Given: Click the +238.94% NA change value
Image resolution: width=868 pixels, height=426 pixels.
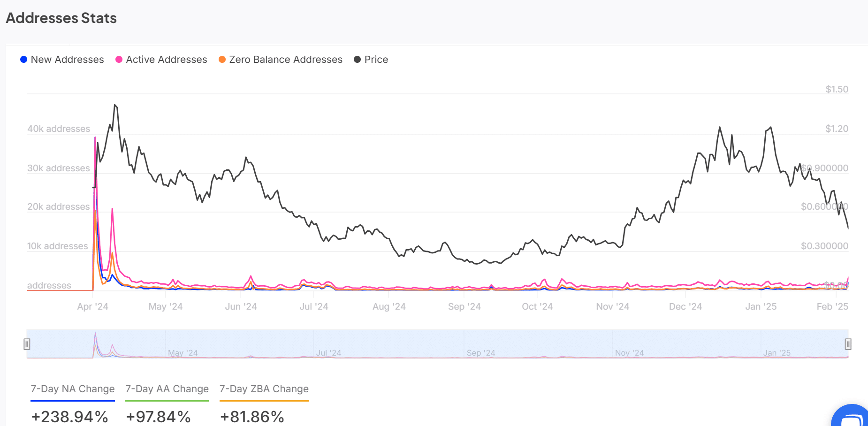Looking at the screenshot, I should [x=70, y=417].
